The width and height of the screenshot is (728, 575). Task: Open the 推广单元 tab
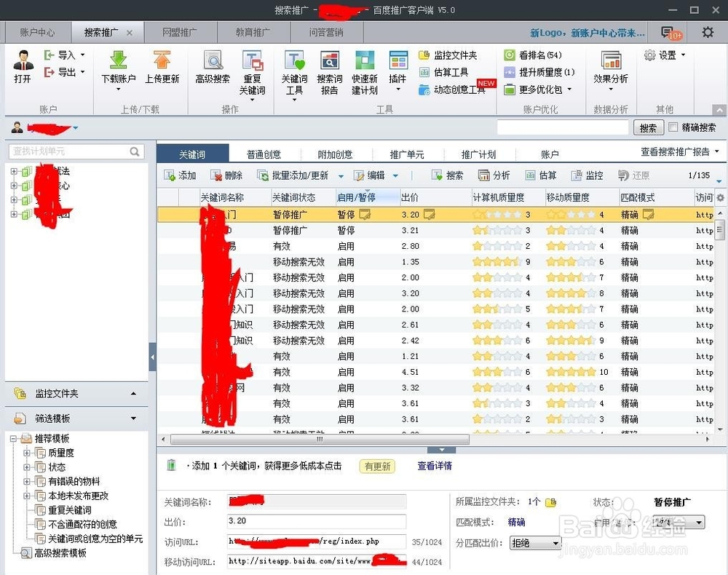407,154
